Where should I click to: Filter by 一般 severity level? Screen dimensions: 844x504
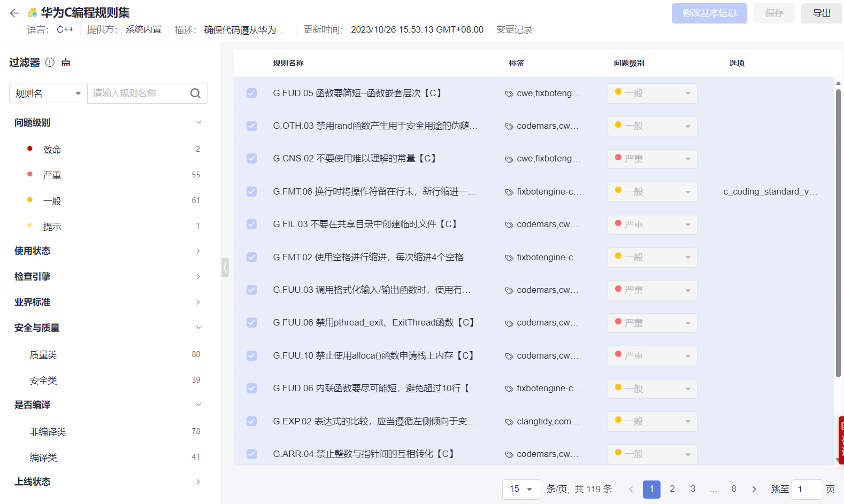point(52,200)
